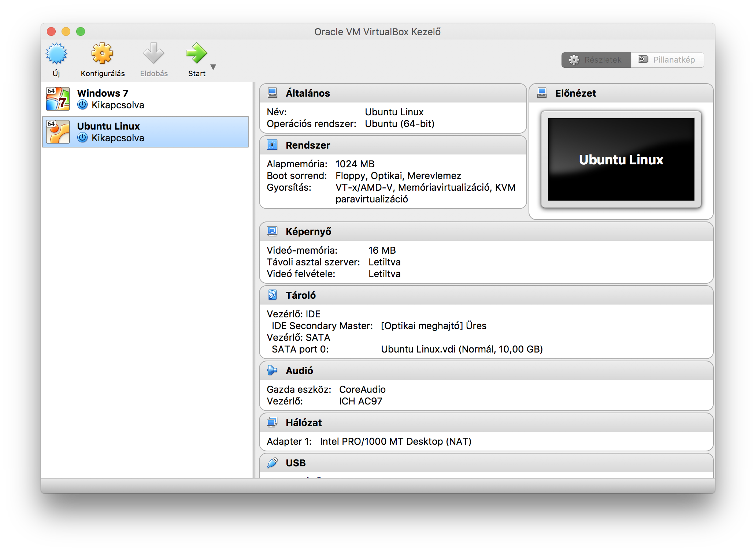Click the Előnézet header title
This screenshot has height=552, width=756.
click(x=575, y=93)
